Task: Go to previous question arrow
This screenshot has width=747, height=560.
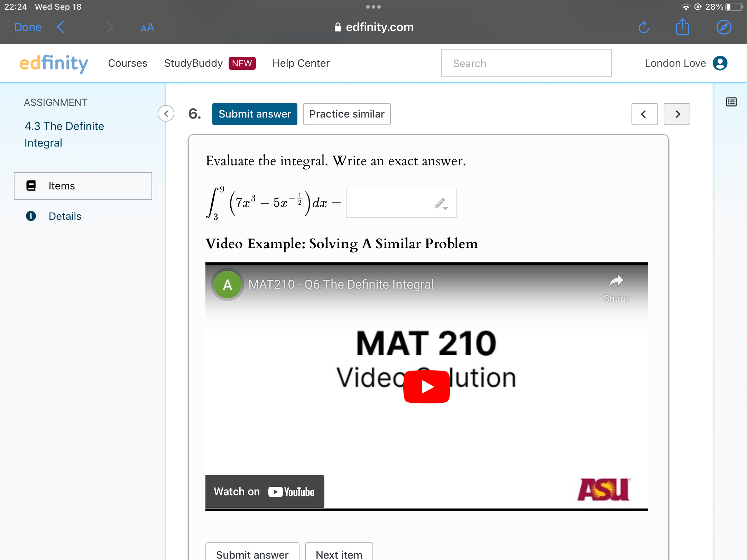Action: pyautogui.click(x=644, y=114)
